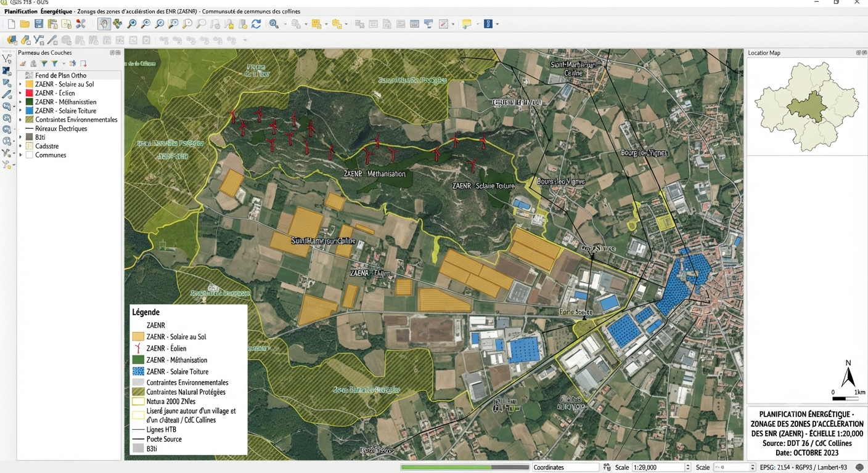Screen dimensions: 868x473
Task: Click the rendering progress bar in the status bar
Action: click(x=465, y=467)
